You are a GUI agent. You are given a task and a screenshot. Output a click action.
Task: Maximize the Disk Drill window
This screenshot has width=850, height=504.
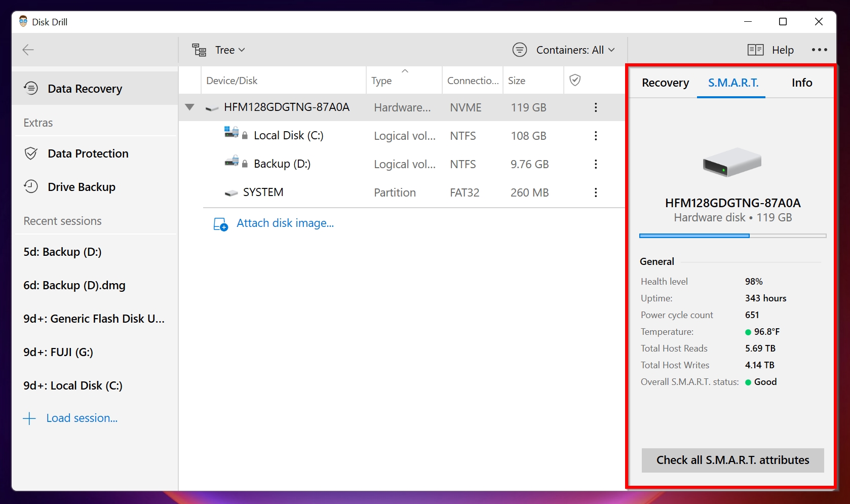click(x=783, y=21)
